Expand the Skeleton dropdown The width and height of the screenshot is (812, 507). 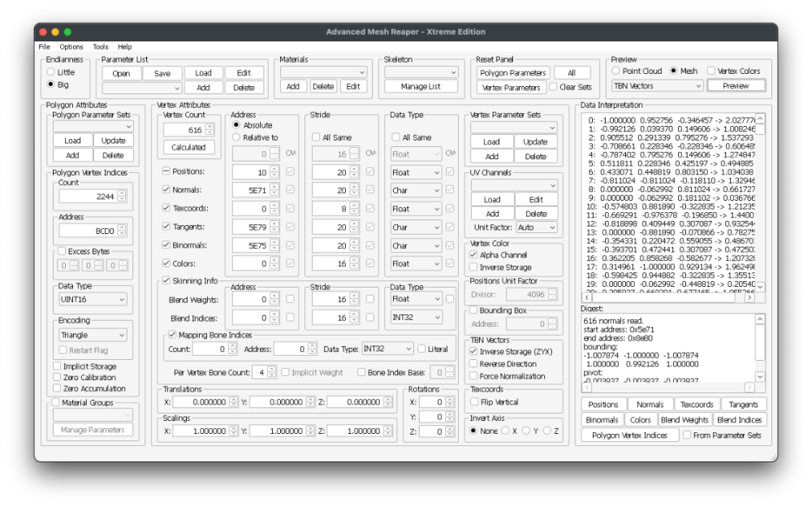[x=421, y=72]
